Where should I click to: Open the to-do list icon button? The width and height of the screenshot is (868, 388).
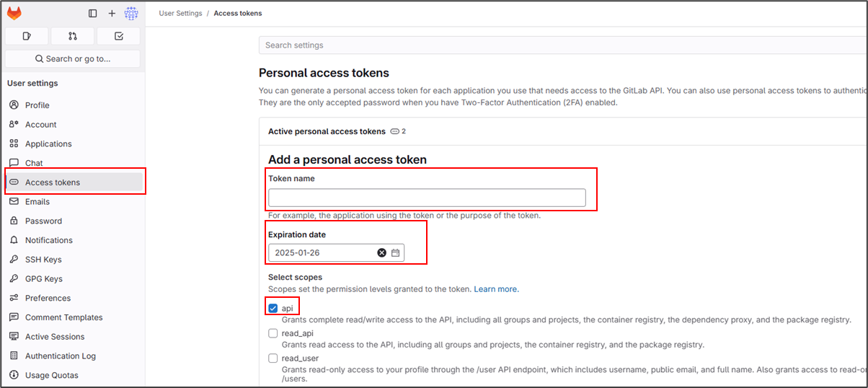click(118, 36)
